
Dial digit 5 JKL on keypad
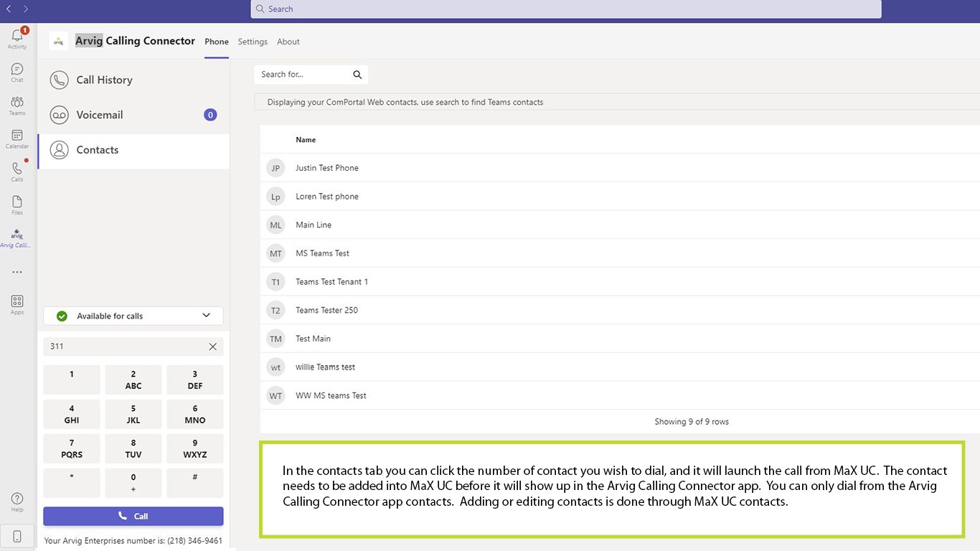click(x=133, y=414)
